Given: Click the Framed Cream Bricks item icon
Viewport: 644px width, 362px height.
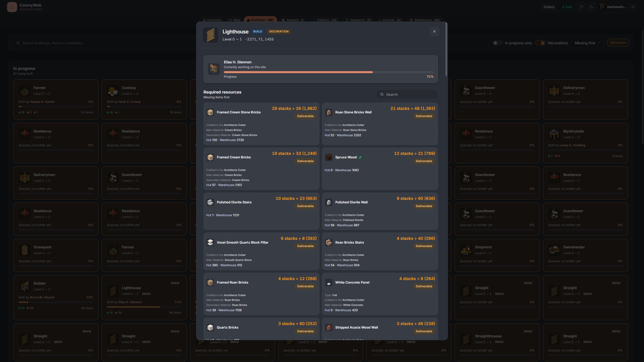Looking at the screenshot, I should [x=210, y=157].
